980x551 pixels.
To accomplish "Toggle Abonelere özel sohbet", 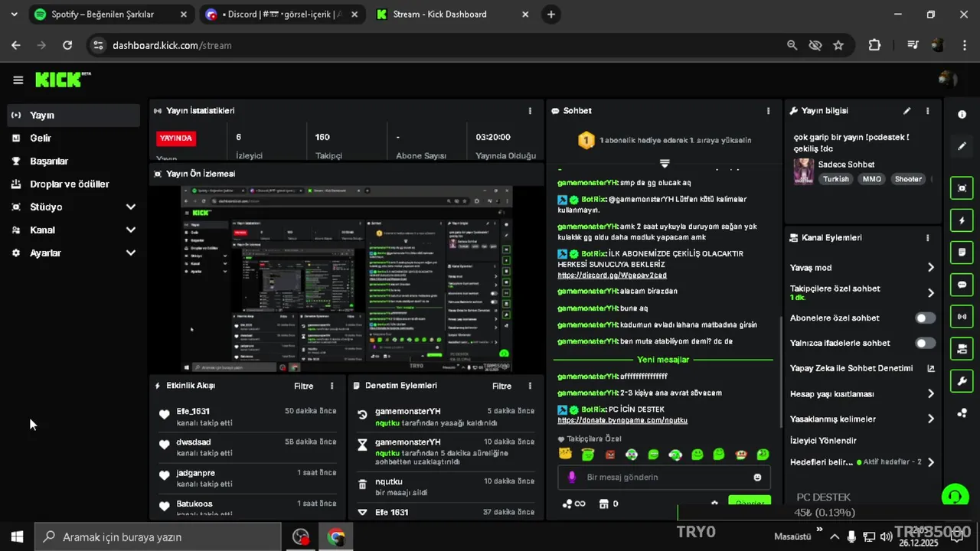I will pyautogui.click(x=925, y=318).
